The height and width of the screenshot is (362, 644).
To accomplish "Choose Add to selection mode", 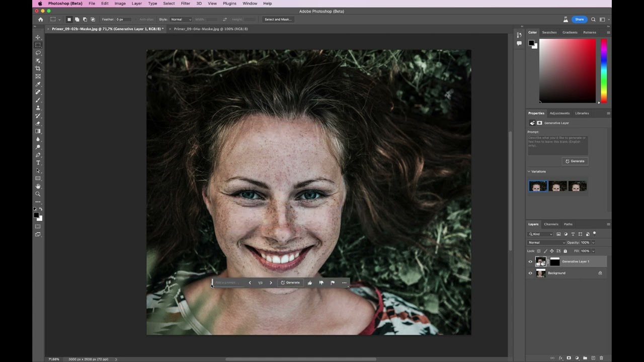I will pos(77,20).
